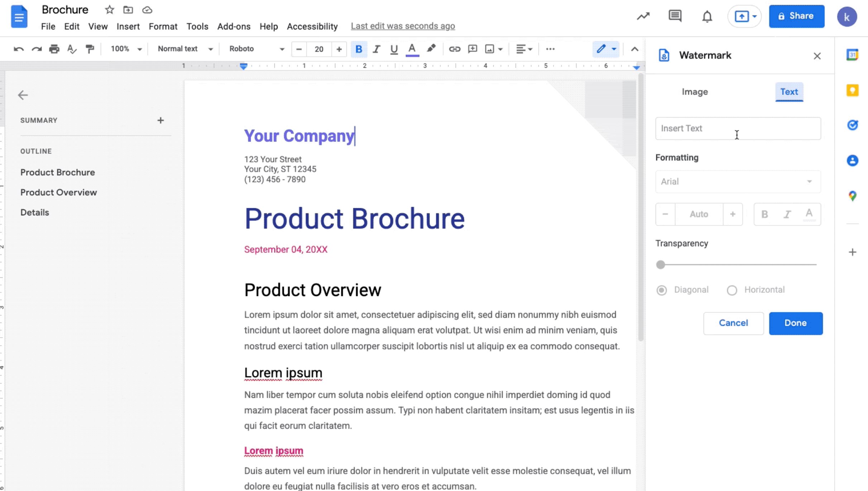Toggle Italic in the main toolbar
The width and height of the screenshot is (868, 491).
tap(376, 49)
